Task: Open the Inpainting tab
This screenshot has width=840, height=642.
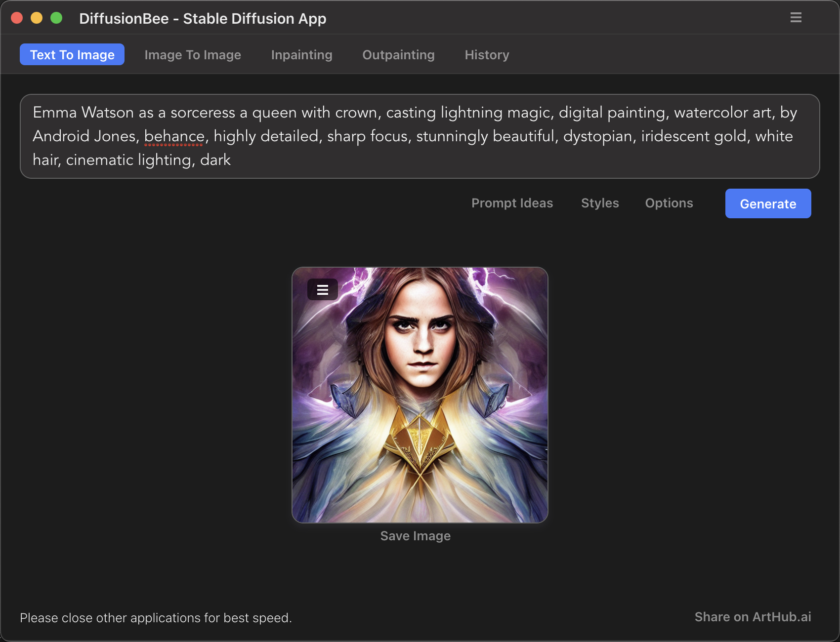Action: (x=301, y=55)
